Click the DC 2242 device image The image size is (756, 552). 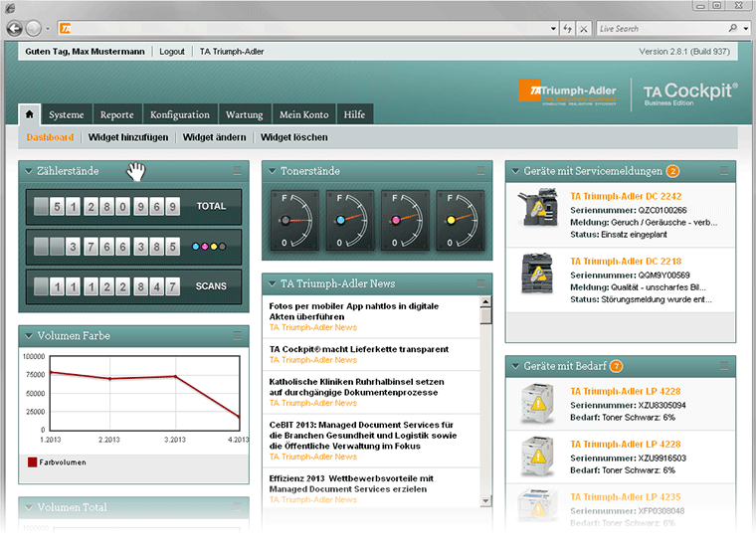coord(537,208)
